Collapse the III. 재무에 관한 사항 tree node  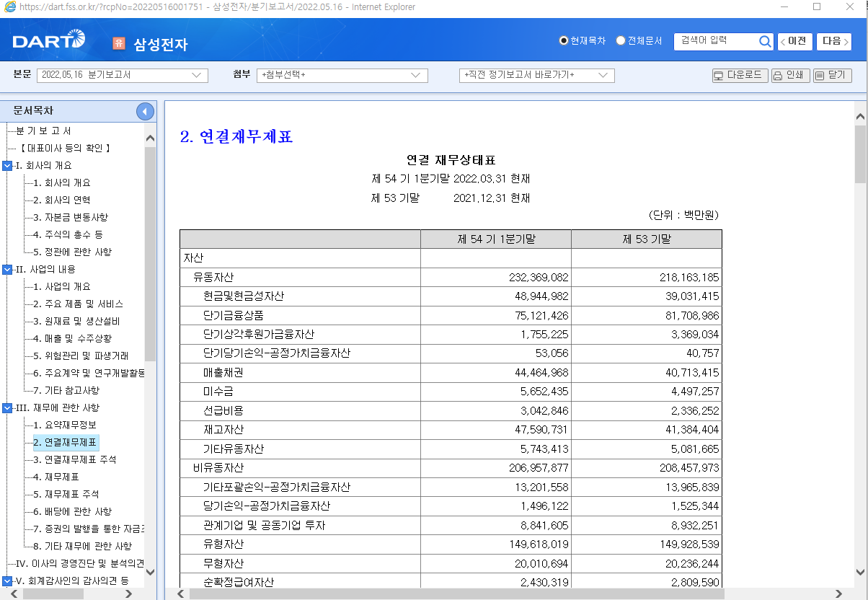pos(7,408)
